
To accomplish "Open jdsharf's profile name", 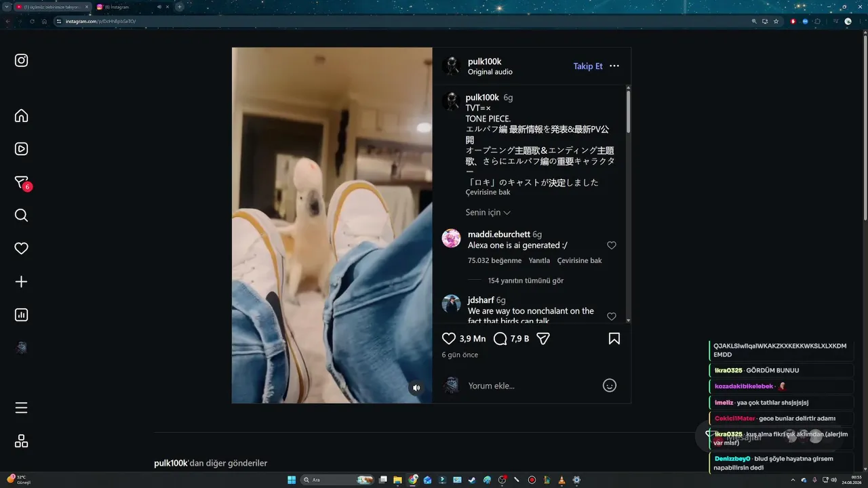I will pos(481,300).
